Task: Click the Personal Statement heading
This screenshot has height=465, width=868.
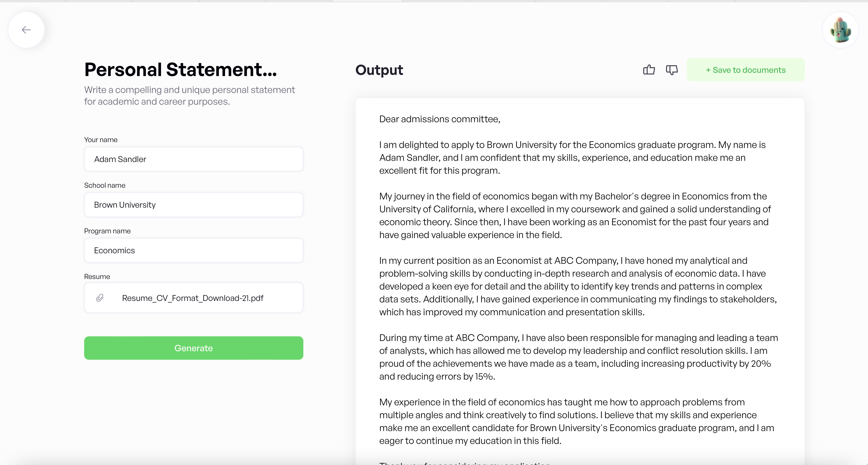Action: [180, 70]
